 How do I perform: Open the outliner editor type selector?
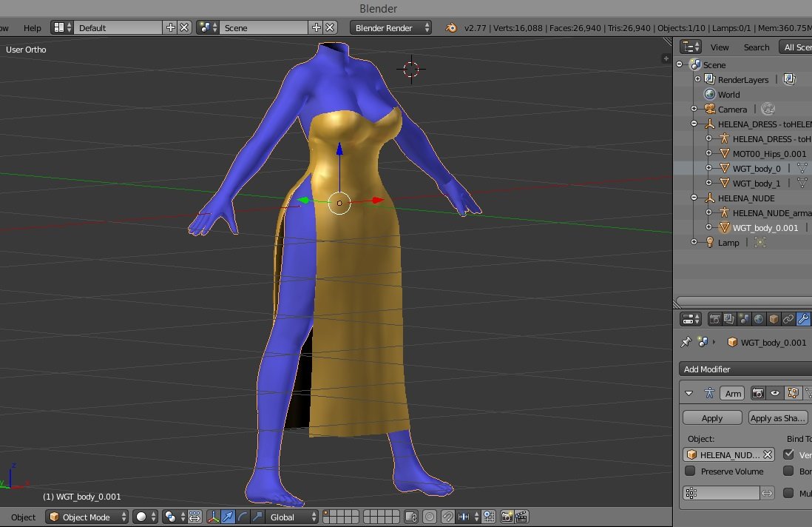click(691, 47)
